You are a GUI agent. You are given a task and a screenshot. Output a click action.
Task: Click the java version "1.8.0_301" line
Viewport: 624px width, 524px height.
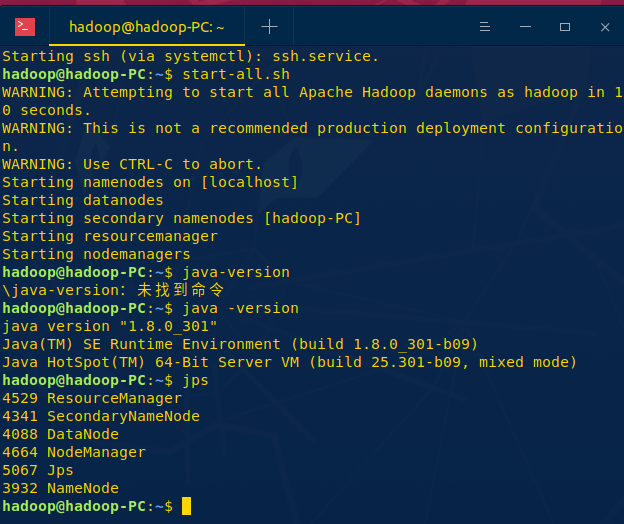109,326
